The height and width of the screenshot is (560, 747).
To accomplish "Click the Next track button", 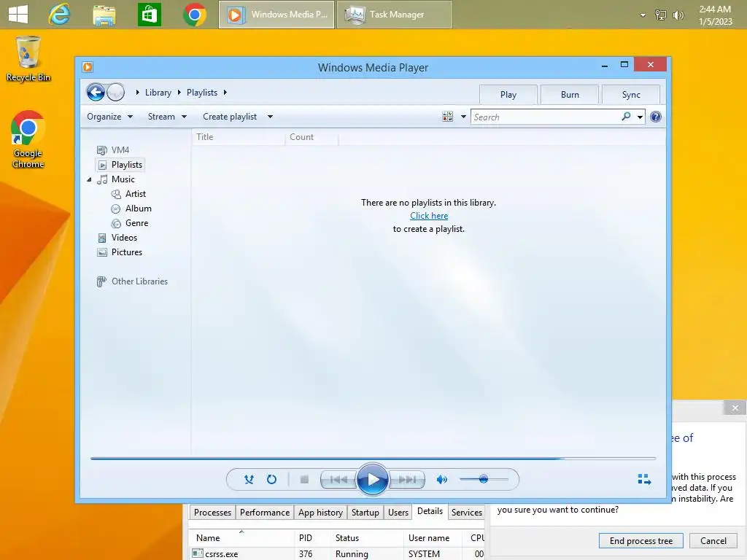I will pyautogui.click(x=407, y=479).
